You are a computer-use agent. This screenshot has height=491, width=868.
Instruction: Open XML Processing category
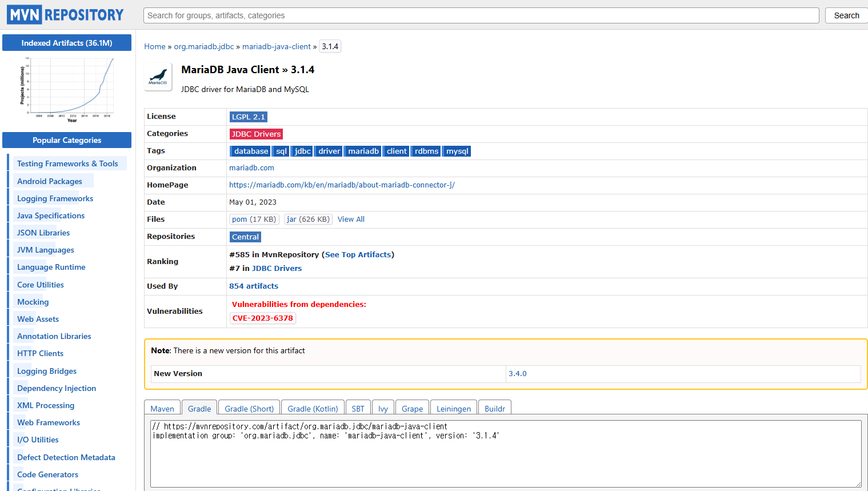pyautogui.click(x=46, y=405)
